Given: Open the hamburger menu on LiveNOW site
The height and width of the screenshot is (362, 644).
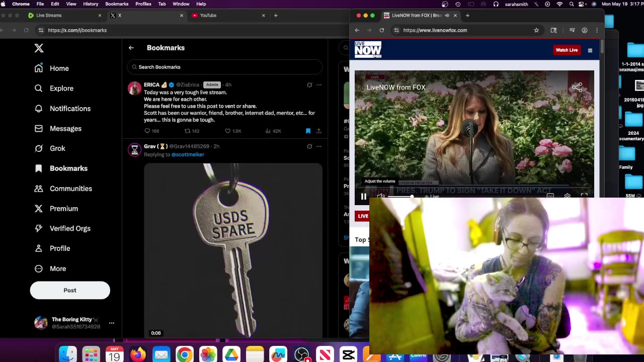Looking at the screenshot, I should click(590, 50).
